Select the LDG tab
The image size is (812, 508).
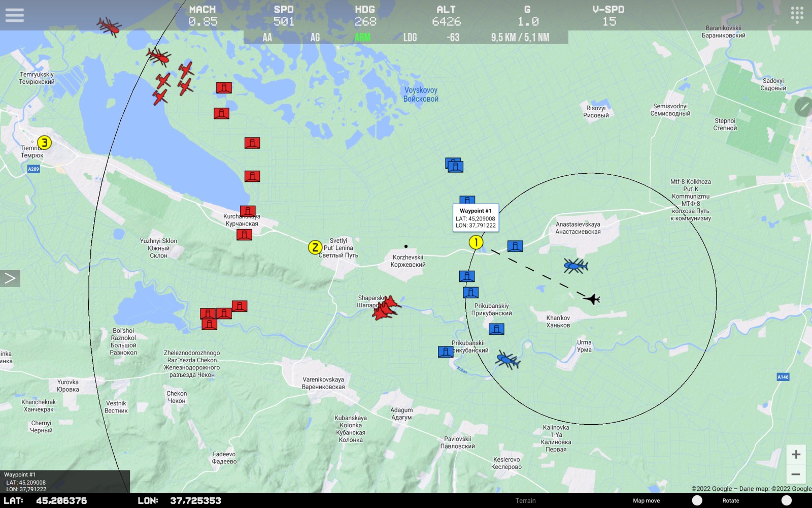point(410,38)
